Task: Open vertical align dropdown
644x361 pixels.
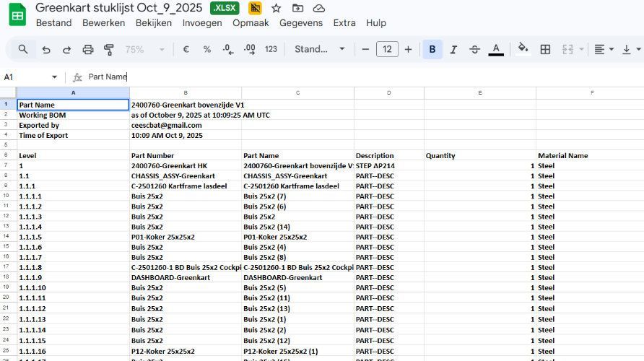Action: click(x=631, y=49)
